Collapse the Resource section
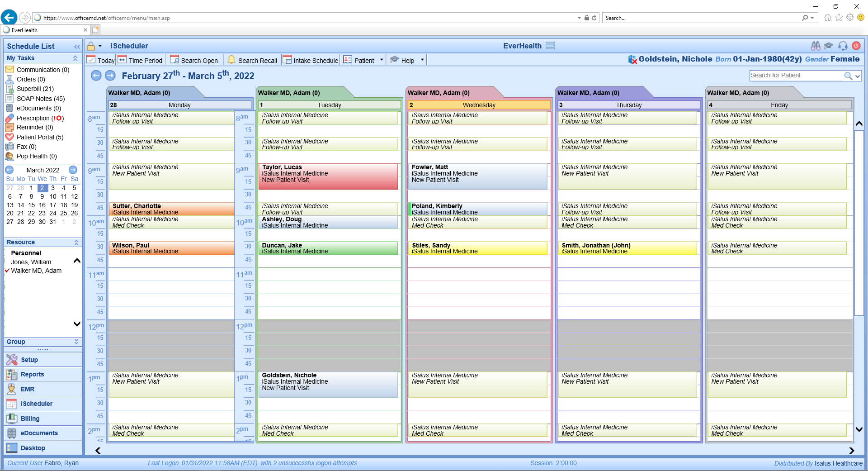This screenshot has height=471, width=868. point(76,243)
